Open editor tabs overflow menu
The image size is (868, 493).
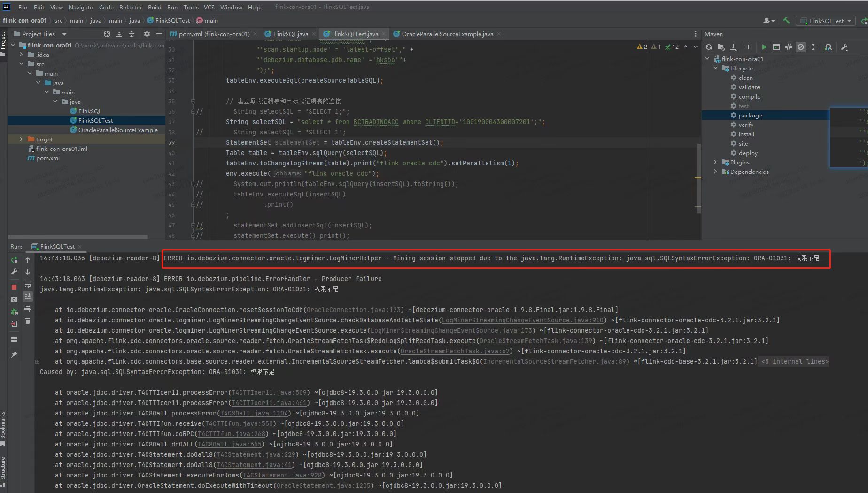click(696, 34)
